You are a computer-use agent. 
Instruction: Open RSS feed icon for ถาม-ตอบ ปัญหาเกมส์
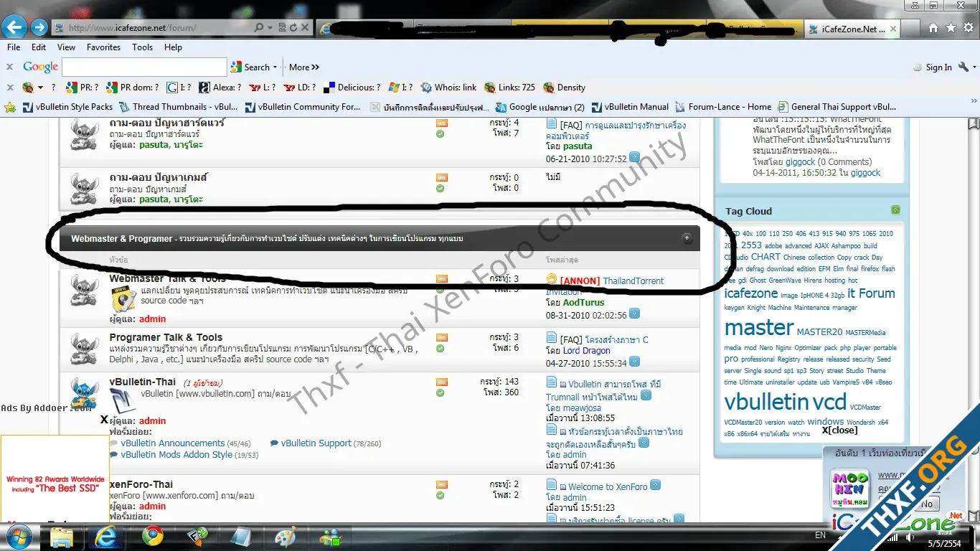[x=441, y=177]
